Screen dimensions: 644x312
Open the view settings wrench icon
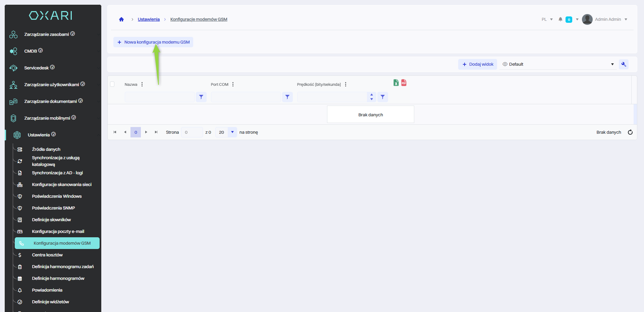click(624, 64)
